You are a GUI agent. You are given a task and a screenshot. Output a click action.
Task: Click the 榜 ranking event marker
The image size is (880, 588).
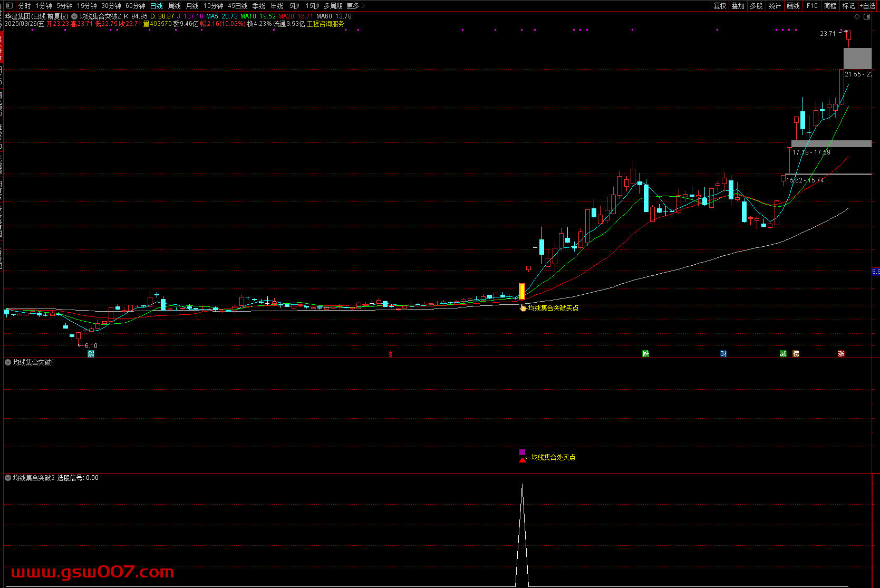click(796, 354)
